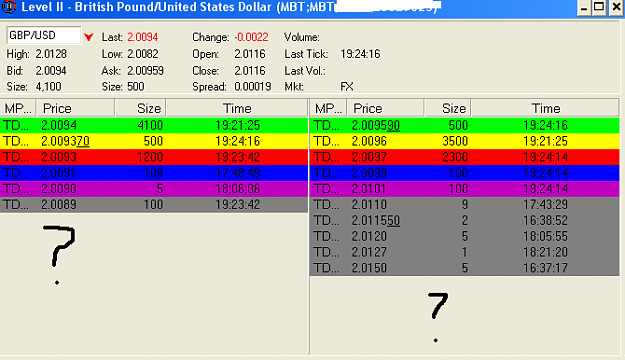The height and width of the screenshot is (360, 625).
Task: Select purple ask row priced 2.0101
Action: (x=465, y=189)
